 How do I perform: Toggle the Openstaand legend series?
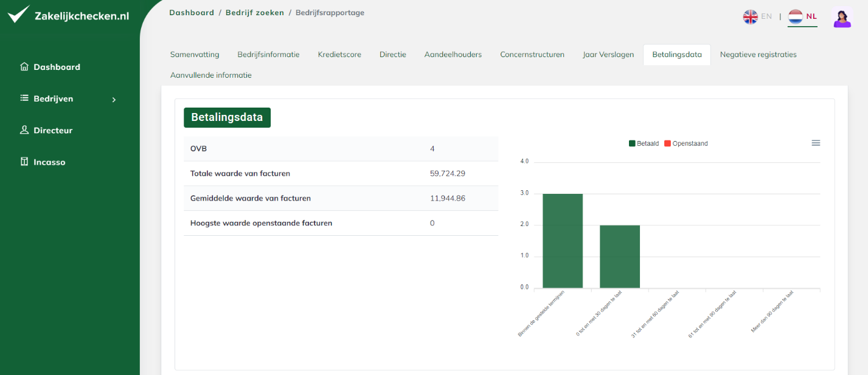pos(686,143)
